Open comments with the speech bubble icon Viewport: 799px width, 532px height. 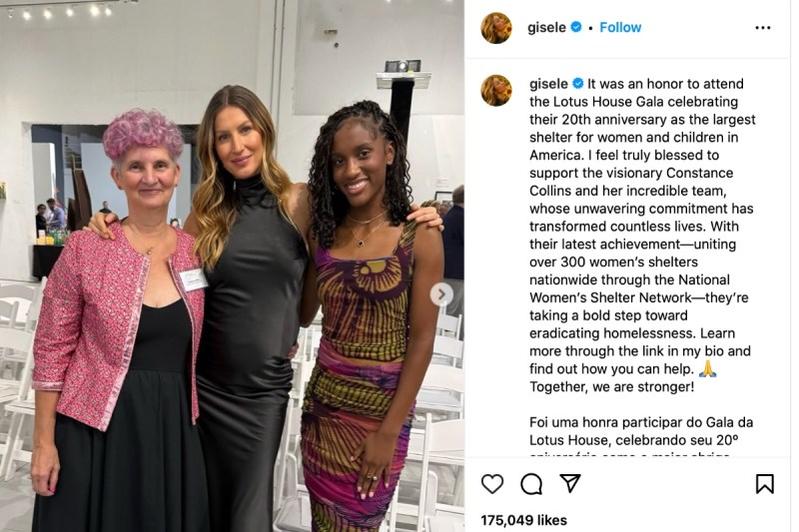click(x=531, y=484)
